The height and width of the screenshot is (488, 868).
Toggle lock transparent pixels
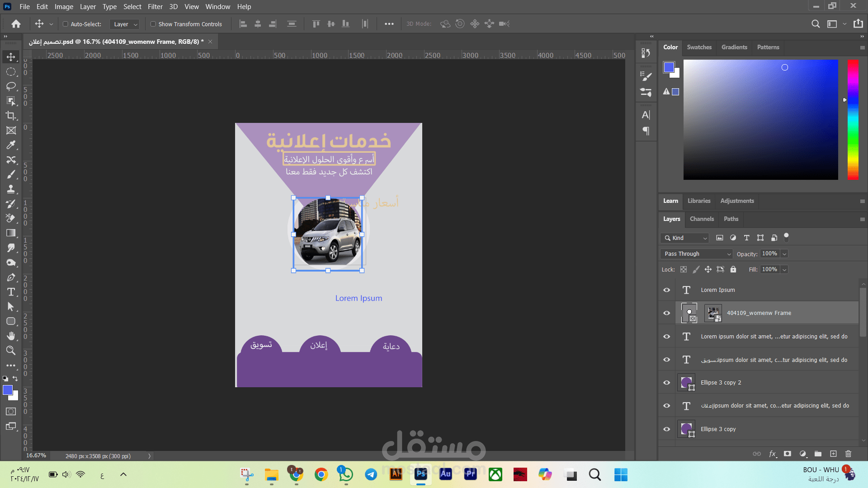point(684,269)
